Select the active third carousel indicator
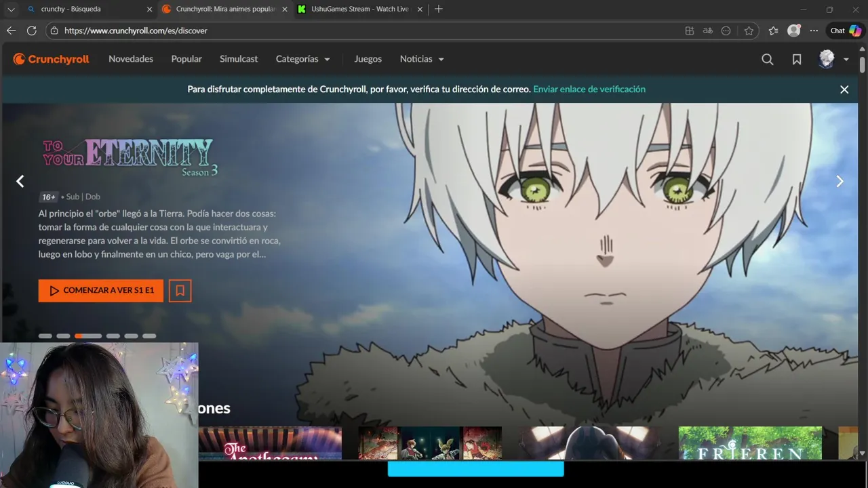Image resolution: width=868 pixels, height=488 pixels. point(88,336)
